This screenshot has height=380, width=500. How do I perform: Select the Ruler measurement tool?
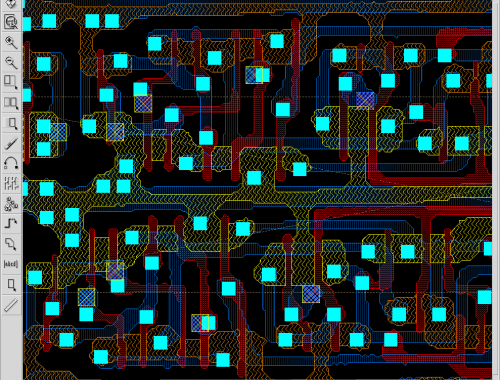pos(11,305)
